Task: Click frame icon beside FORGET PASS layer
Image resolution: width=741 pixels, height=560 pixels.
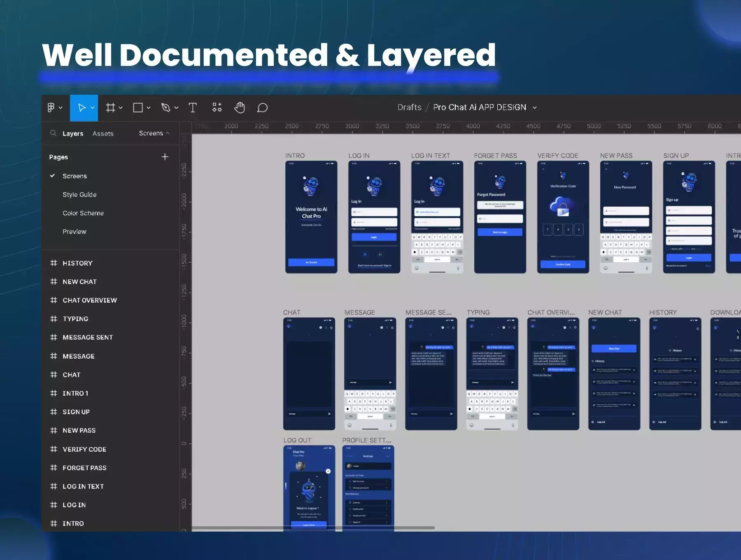Action: [54, 467]
